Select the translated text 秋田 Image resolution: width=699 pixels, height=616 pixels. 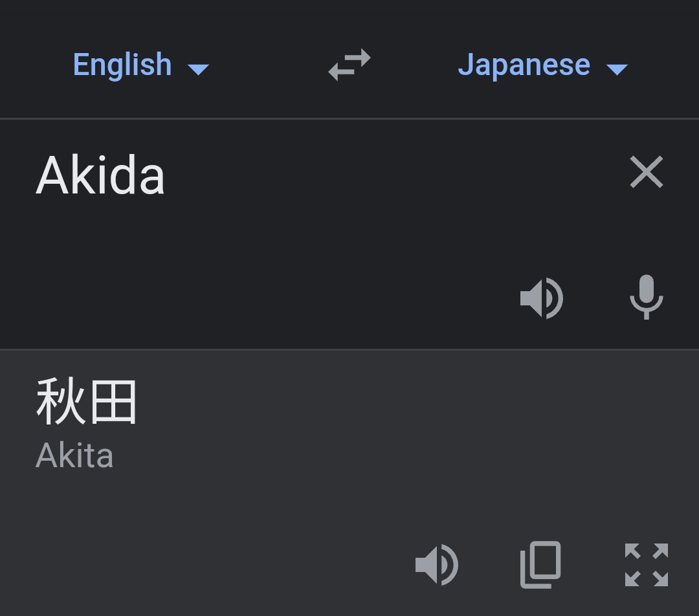click(x=86, y=401)
